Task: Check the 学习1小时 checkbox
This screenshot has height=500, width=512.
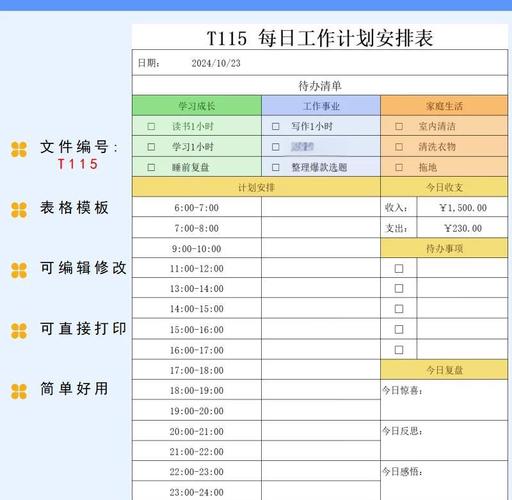Action: (151, 147)
